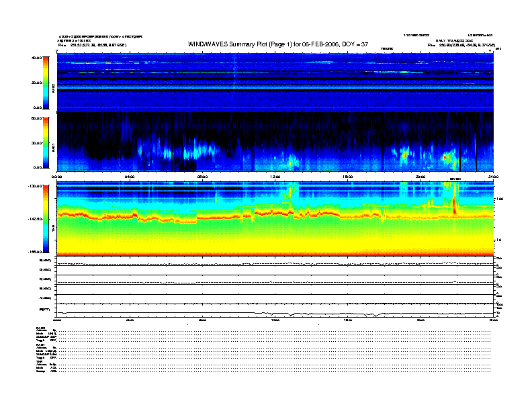Click the 08:00 tick label under RAD1 spectrogram
This screenshot has height=411, width=532.
click(x=202, y=177)
